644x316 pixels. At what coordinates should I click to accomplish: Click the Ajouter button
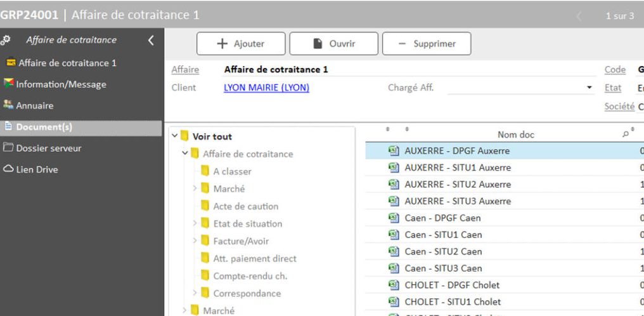click(x=241, y=44)
